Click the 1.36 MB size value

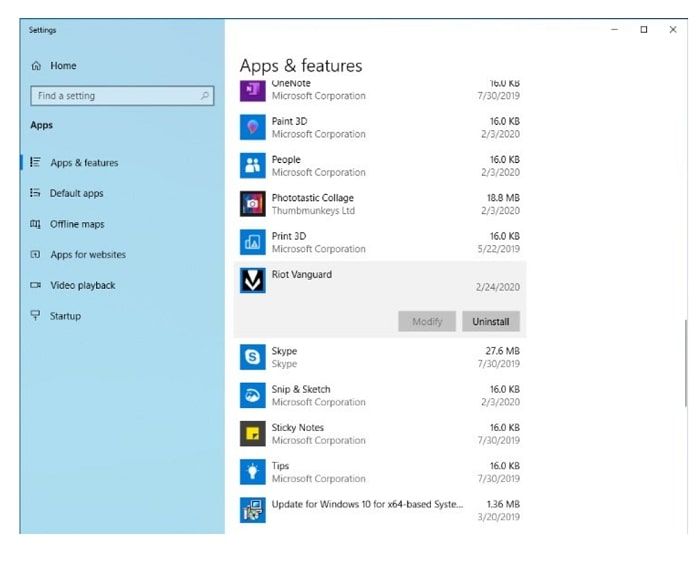pos(503,504)
